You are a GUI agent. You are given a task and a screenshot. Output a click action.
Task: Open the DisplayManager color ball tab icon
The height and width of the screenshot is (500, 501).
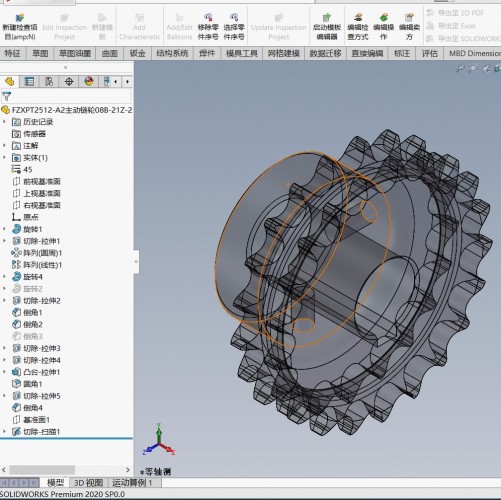[x=89, y=81]
